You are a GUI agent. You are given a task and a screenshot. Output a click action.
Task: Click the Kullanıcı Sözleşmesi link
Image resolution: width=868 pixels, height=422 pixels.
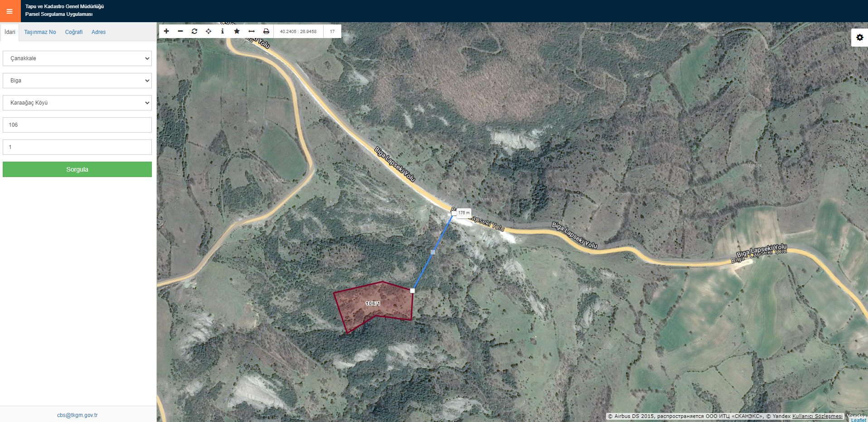tap(817, 416)
